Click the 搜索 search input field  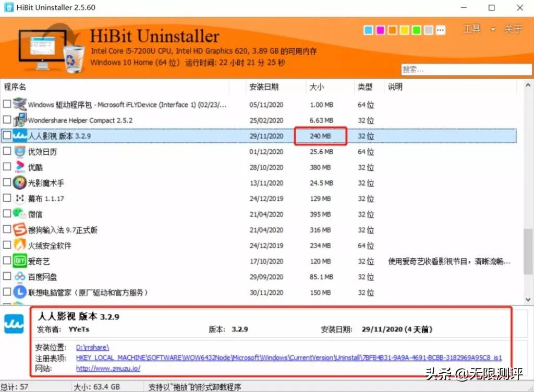pos(466,69)
